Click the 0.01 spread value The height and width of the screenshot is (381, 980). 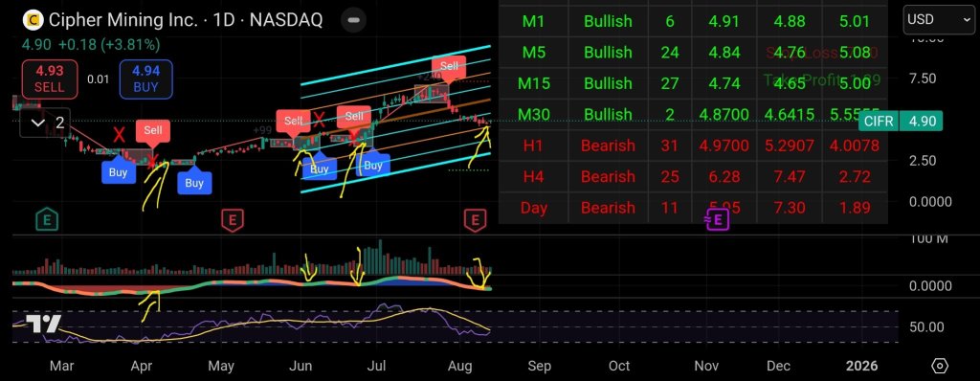click(99, 79)
